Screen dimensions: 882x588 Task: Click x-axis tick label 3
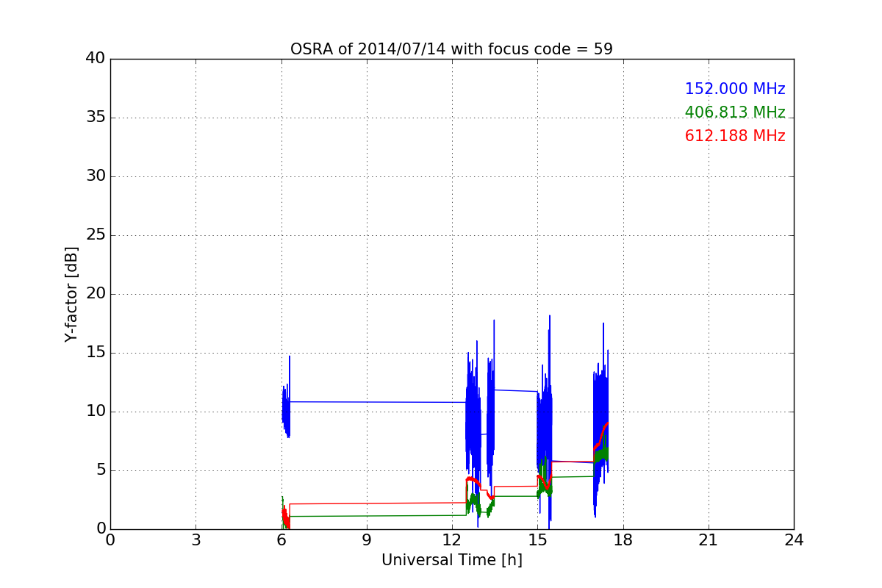pyautogui.click(x=196, y=540)
